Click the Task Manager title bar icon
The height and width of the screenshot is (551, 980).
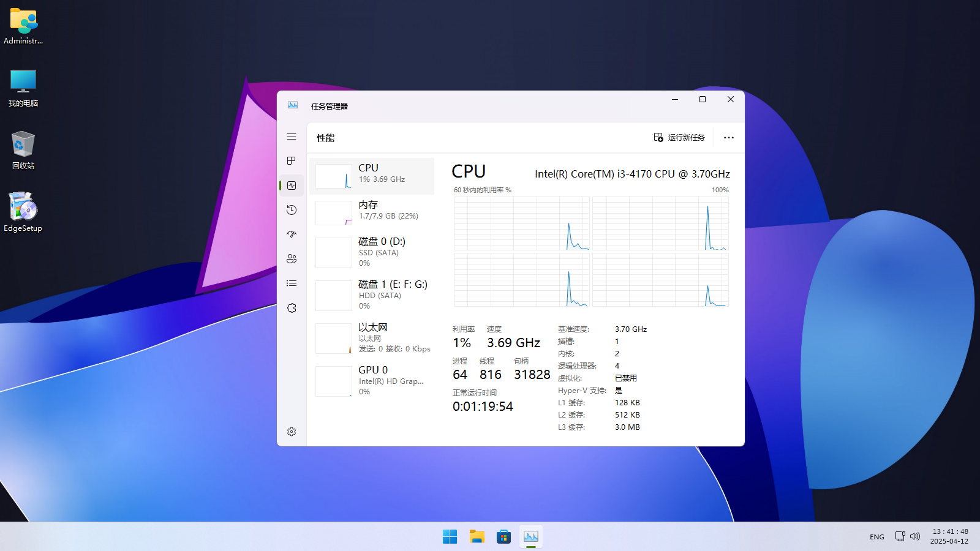pyautogui.click(x=293, y=105)
